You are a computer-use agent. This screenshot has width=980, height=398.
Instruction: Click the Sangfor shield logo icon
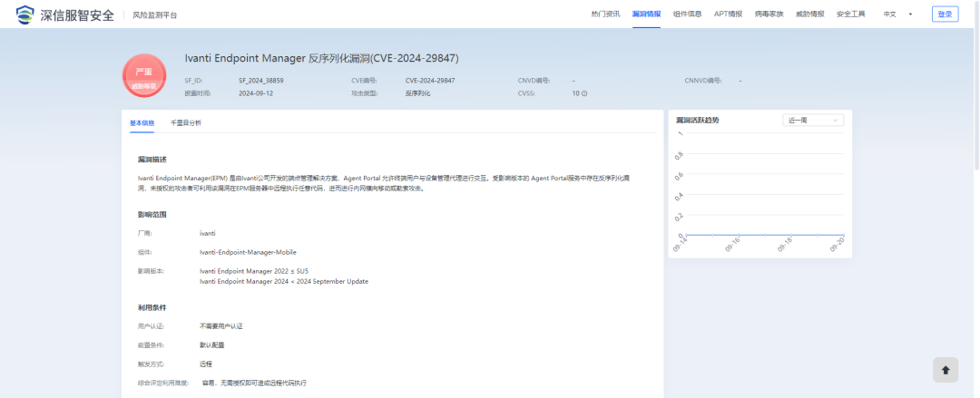(x=26, y=15)
